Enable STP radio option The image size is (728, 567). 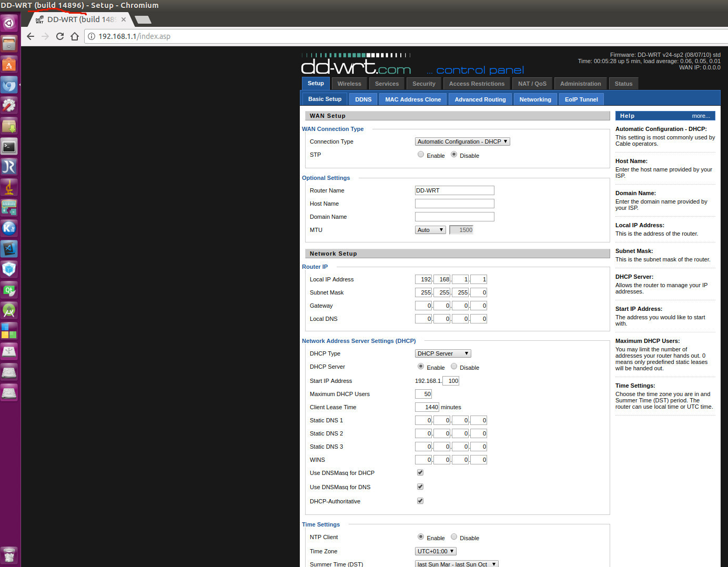click(421, 155)
